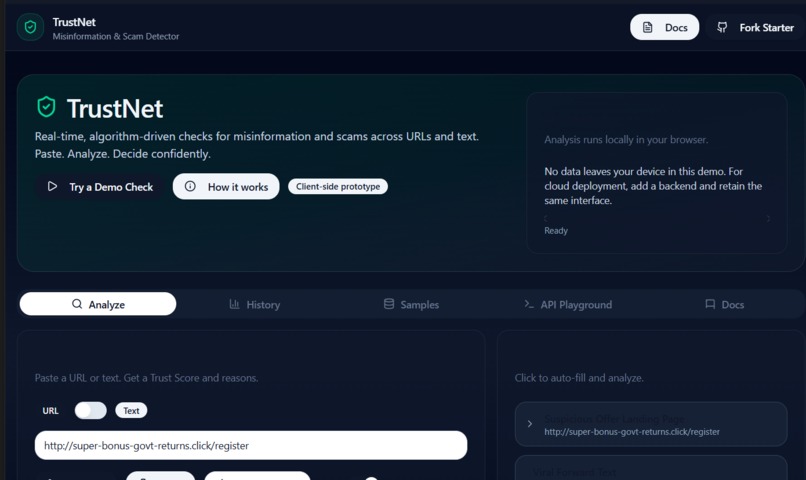Click the bar chart icon beside History
This screenshot has height=480, width=806.
coord(234,304)
